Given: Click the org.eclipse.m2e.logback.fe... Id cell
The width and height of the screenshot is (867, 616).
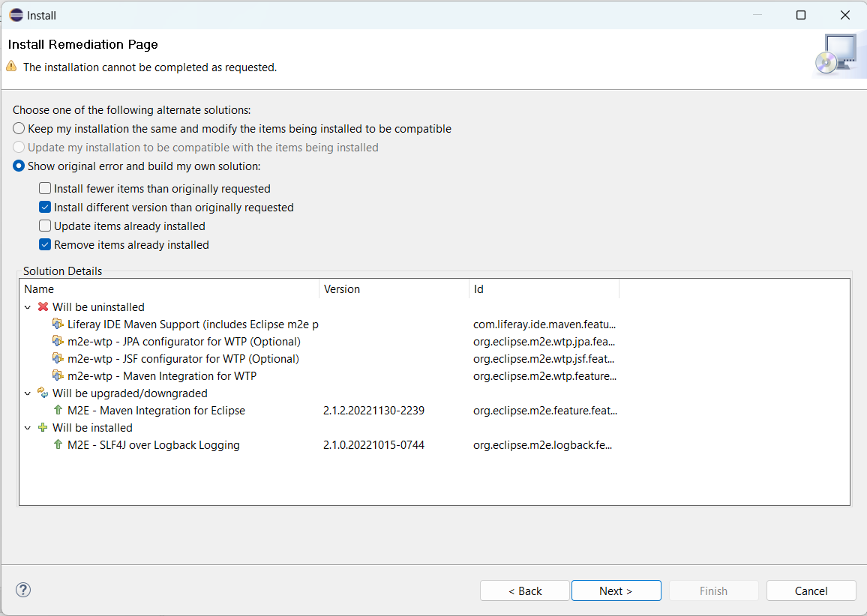Looking at the screenshot, I should click(x=542, y=444).
